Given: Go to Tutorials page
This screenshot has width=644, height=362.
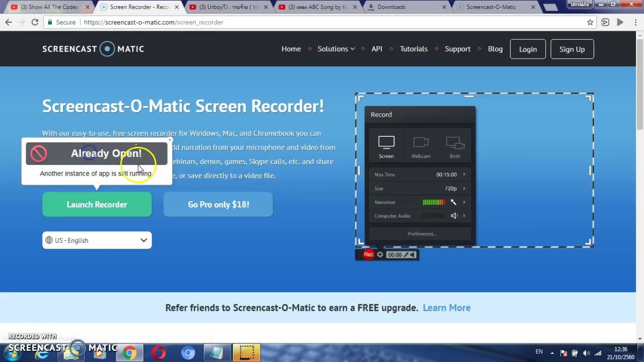Looking at the screenshot, I should [414, 49].
